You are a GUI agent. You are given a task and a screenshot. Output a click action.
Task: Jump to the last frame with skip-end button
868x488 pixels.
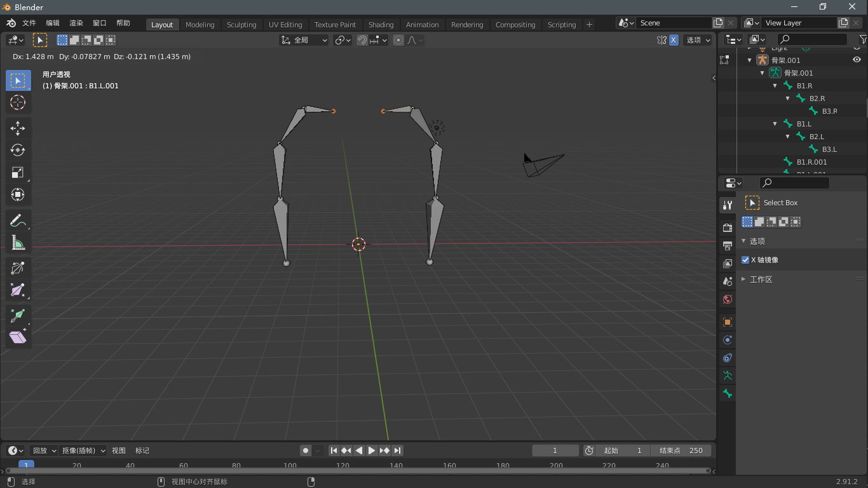(x=397, y=450)
